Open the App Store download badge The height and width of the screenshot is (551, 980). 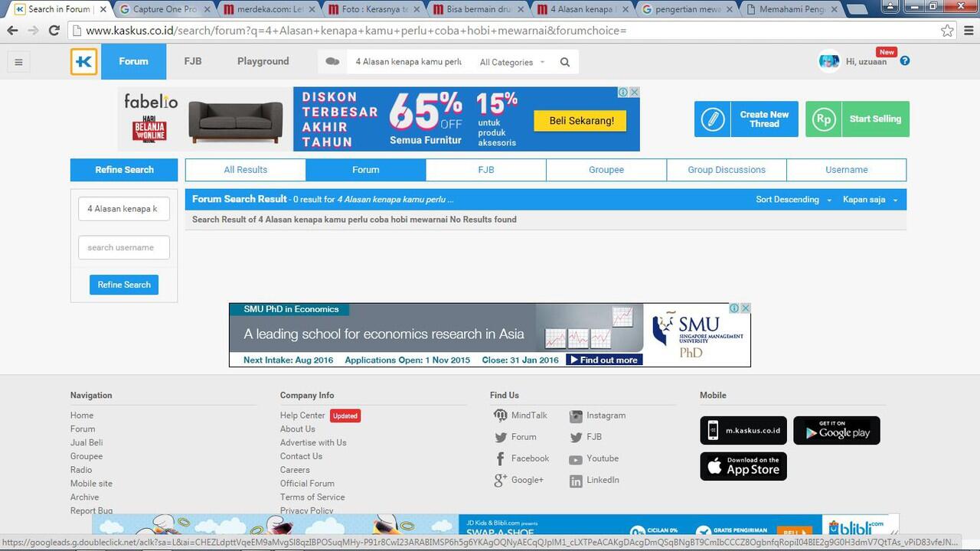tap(743, 466)
